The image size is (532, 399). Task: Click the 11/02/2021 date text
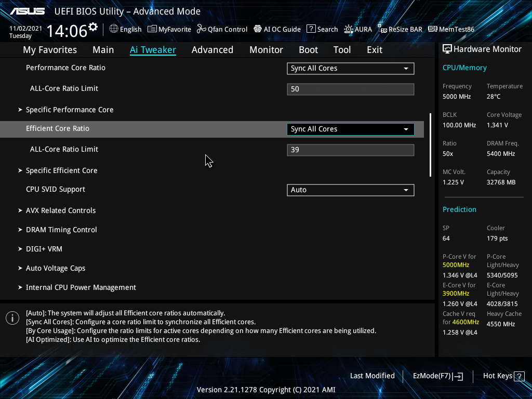[x=25, y=29]
